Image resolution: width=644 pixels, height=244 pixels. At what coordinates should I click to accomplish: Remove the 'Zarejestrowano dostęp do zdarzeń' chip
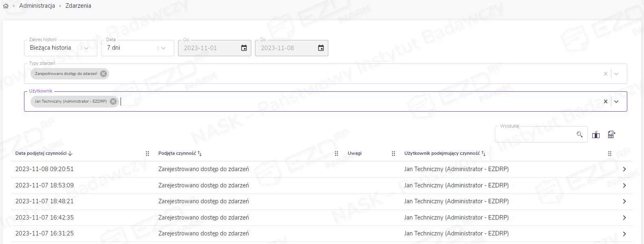103,74
